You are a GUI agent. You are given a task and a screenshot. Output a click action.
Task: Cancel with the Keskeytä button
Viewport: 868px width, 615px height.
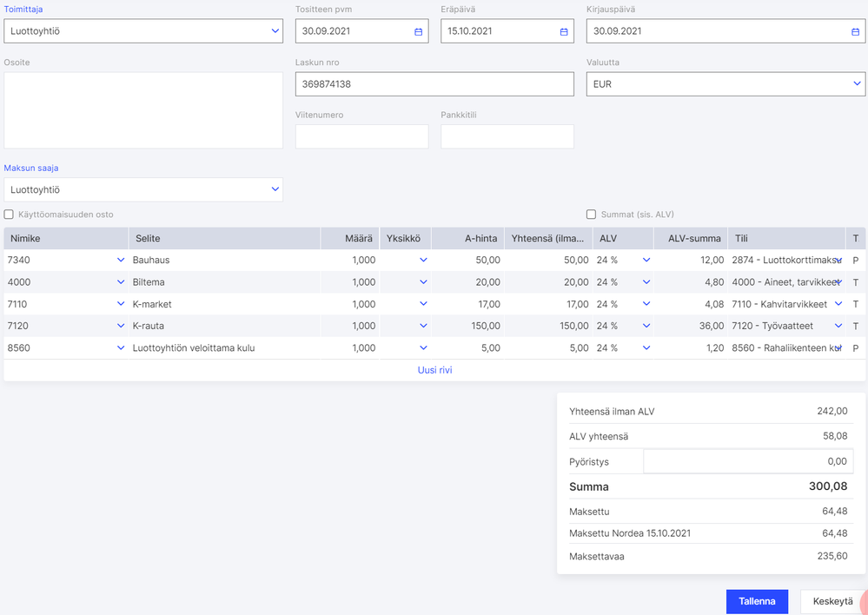tap(832, 601)
